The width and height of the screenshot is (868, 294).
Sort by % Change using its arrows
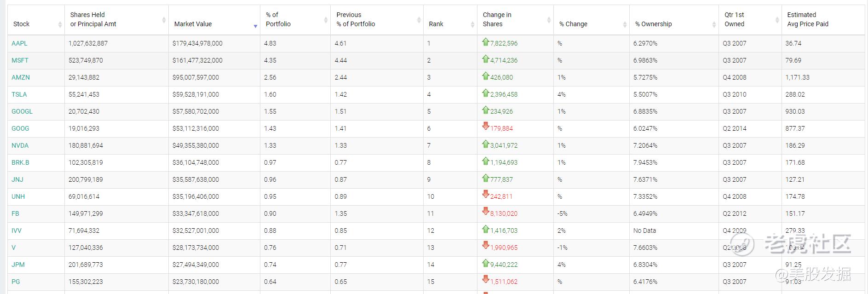625,24
